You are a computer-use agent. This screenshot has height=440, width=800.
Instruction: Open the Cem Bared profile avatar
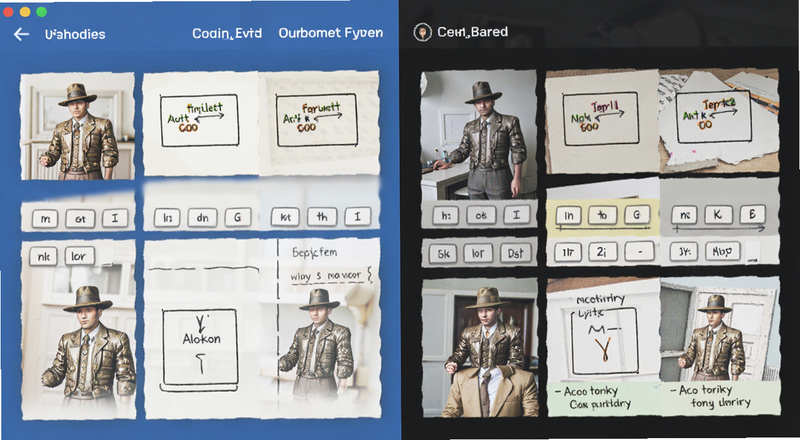tap(422, 33)
